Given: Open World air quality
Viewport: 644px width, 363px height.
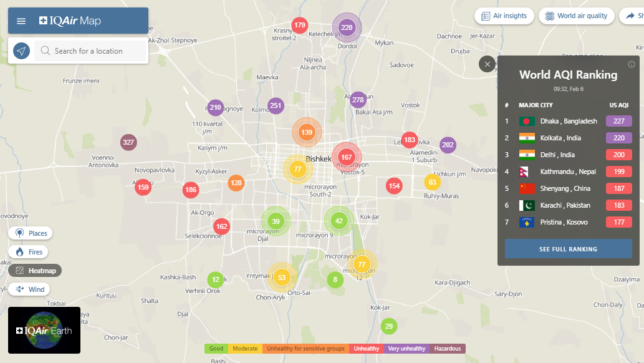Looking at the screenshot, I should 576,16.
